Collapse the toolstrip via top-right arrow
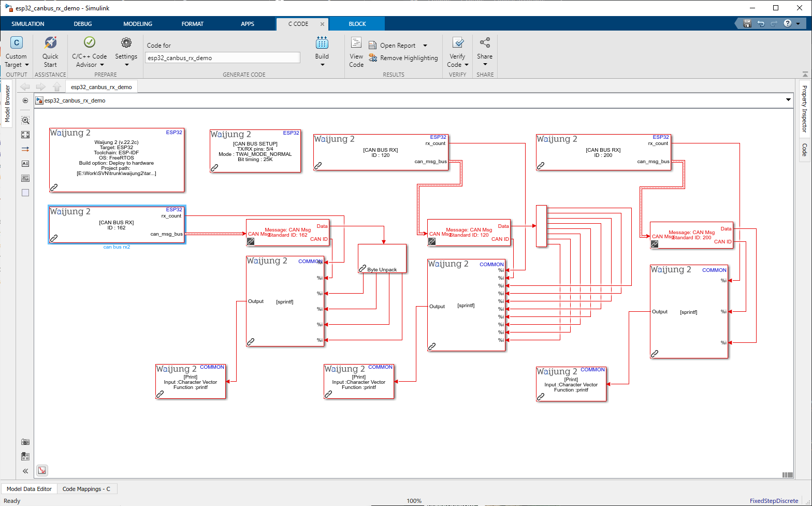Viewport: 812px width, 506px height. pyautogui.click(x=805, y=74)
